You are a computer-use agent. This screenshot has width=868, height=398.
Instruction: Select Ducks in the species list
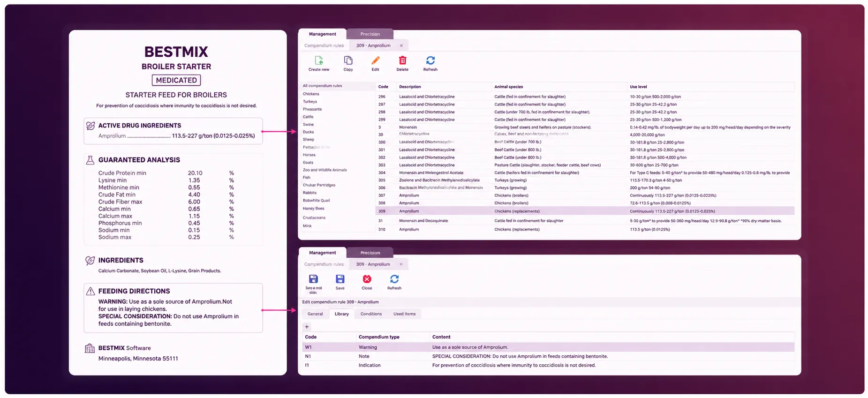coord(308,132)
